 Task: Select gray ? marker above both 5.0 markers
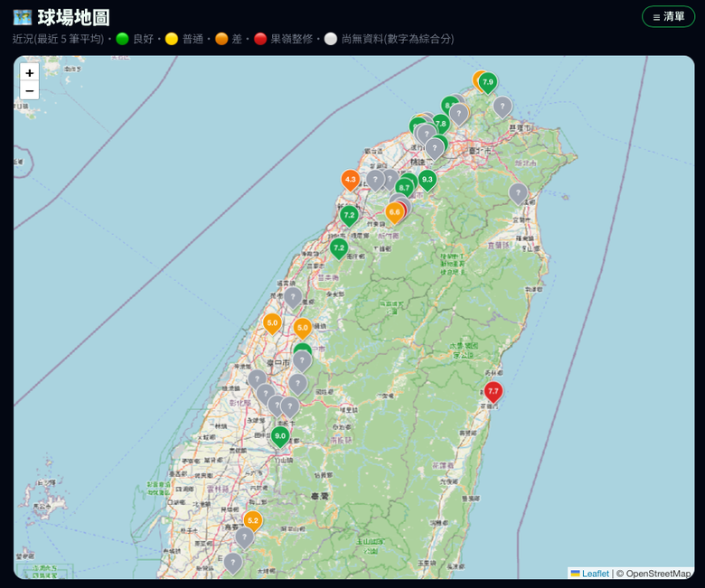point(293,298)
